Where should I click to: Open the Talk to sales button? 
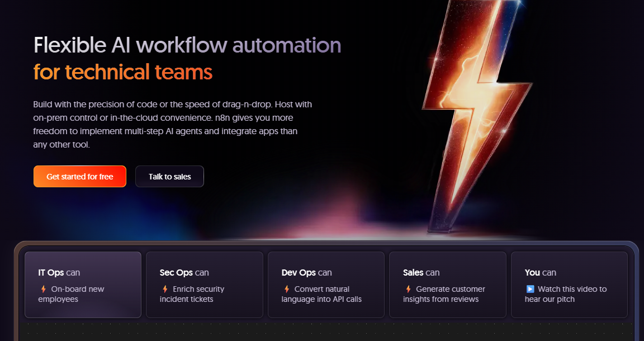pos(169,176)
